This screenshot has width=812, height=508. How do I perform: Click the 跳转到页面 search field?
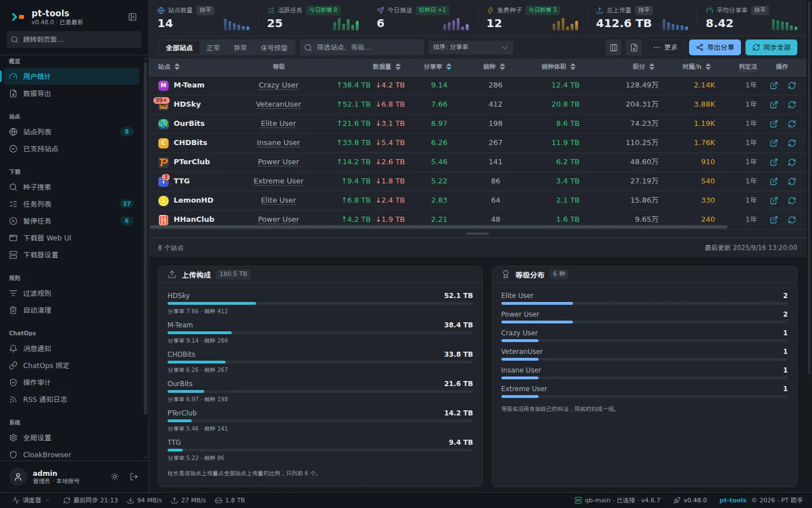point(74,40)
